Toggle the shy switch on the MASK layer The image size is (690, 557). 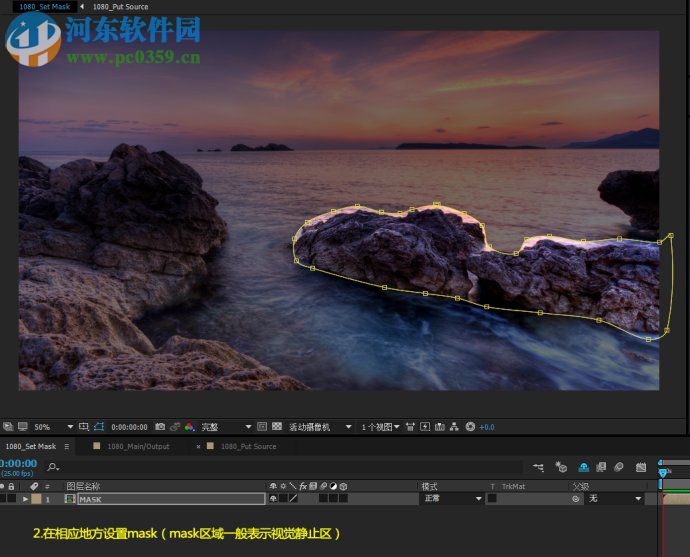pyautogui.click(x=273, y=498)
